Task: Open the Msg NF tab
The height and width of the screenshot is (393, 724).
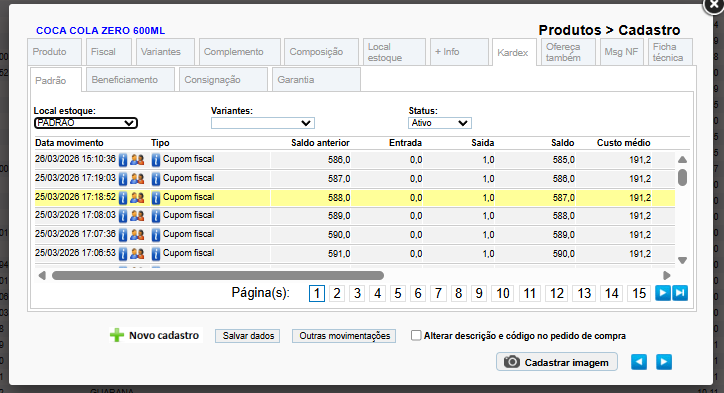Action: [x=621, y=52]
